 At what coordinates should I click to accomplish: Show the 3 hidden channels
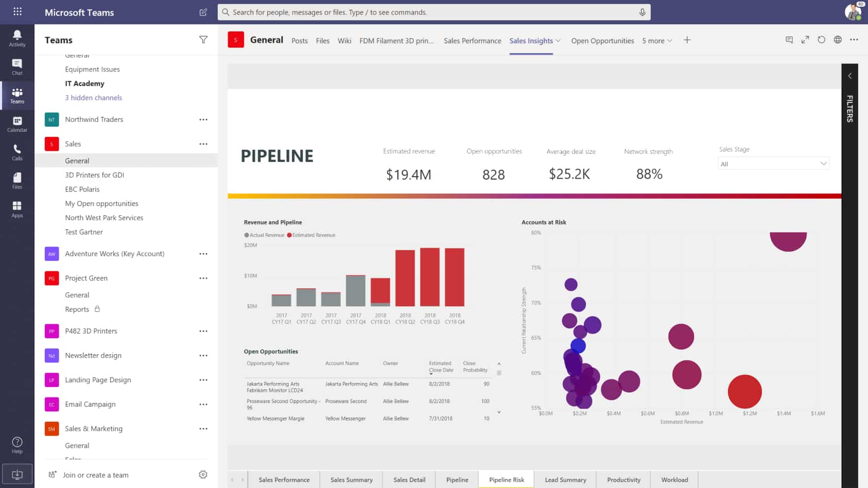(x=93, y=98)
